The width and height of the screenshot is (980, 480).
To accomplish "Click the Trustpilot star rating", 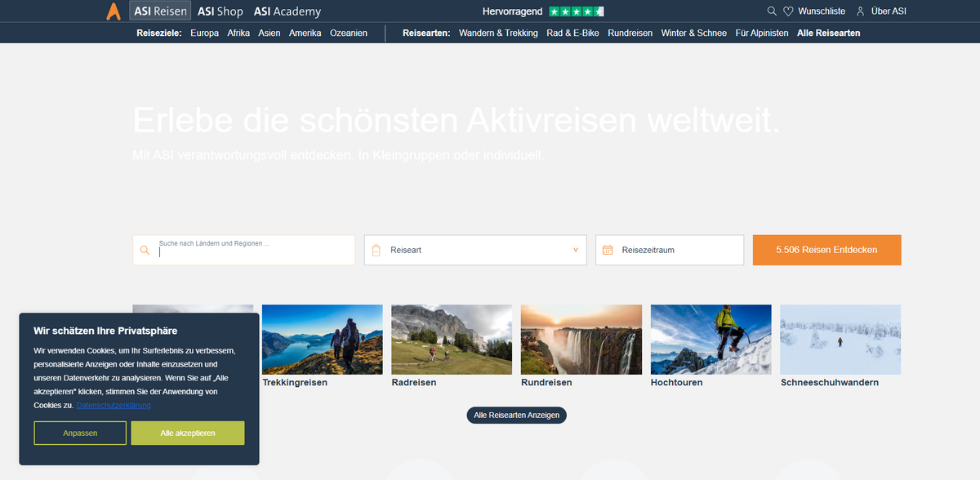I will click(577, 11).
